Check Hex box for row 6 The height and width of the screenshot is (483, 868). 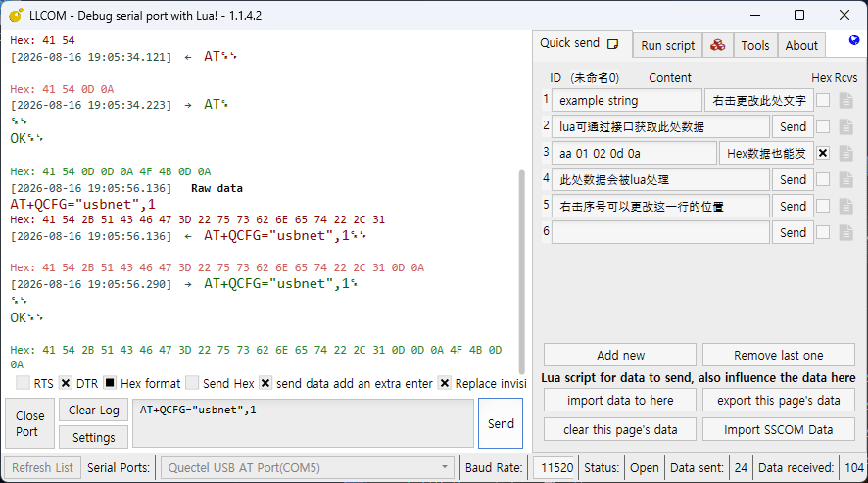pyautogui.click(x=823, y=232)
